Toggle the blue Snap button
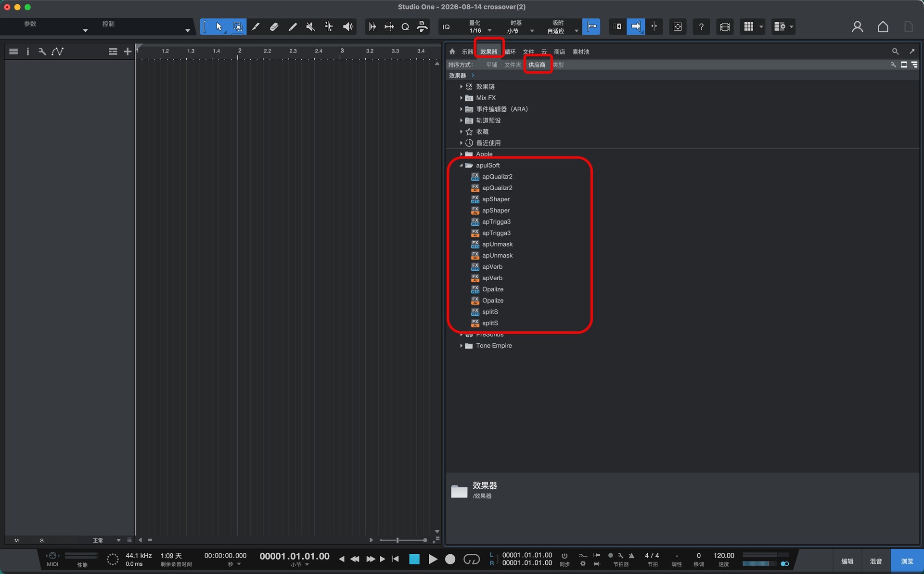Viewport: 924px width, 574px height. (x=591, y=27)
